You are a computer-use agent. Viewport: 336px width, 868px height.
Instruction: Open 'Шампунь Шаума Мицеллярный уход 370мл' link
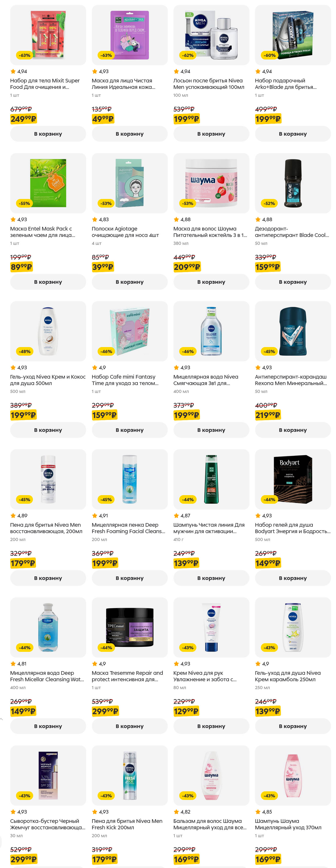click(288, 824)
